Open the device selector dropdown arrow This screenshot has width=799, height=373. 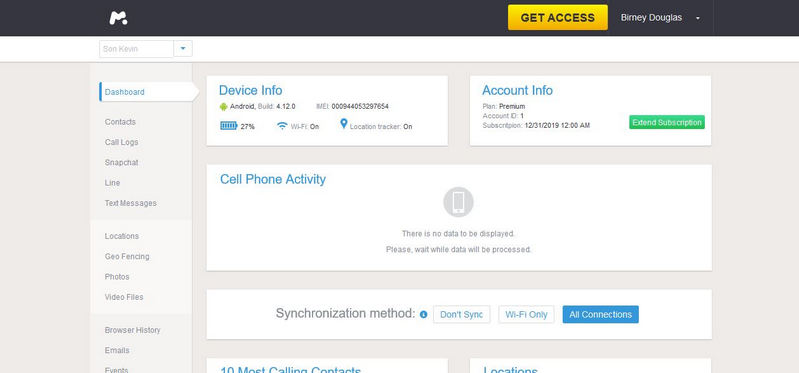(183, 49)
